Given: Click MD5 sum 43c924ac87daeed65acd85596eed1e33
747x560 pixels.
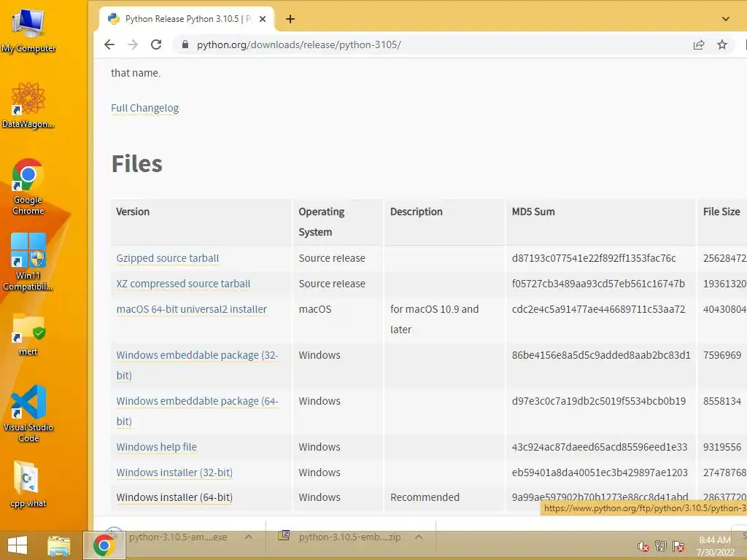Looking at the screenshot, I should 600,447.
